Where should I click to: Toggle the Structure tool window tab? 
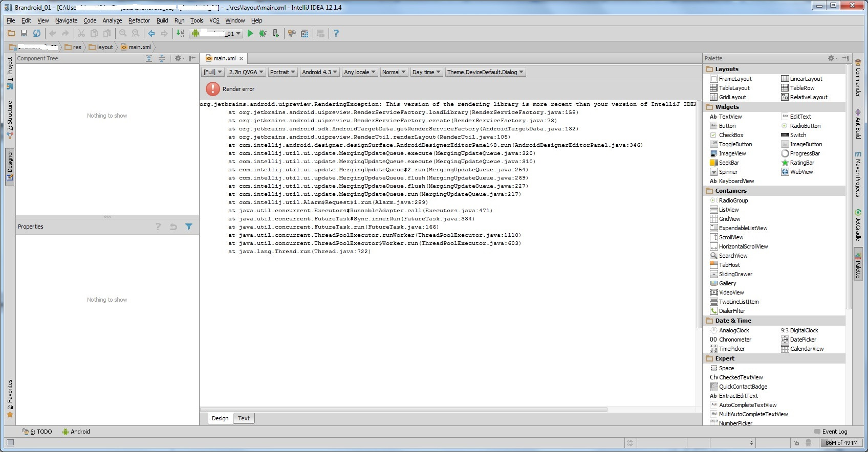click(10, 120)
